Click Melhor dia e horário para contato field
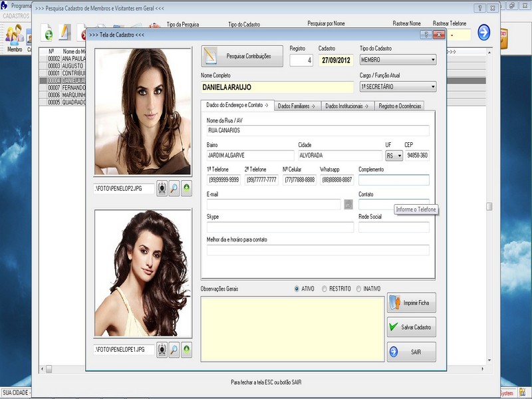The height and width of the screenshot is (399, 532). (318, 250)
